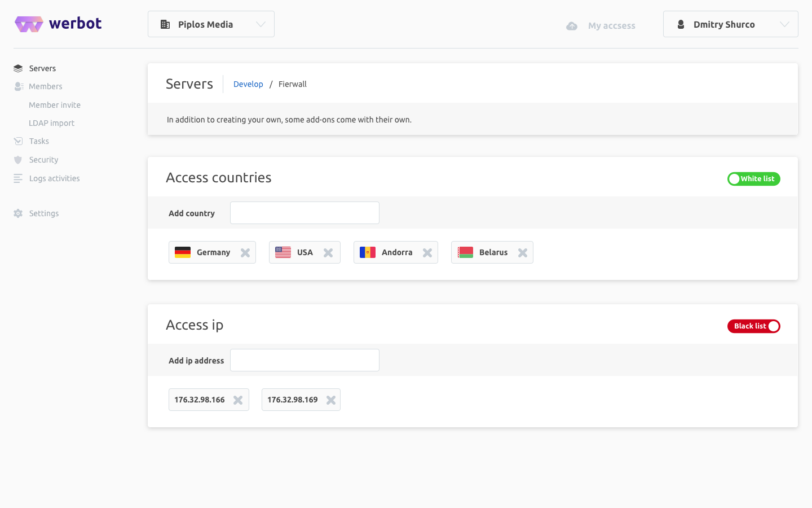This screenshot has height=508, width=812.
Task: Open Logs activities in the sidebar
Action: (54, 178)
